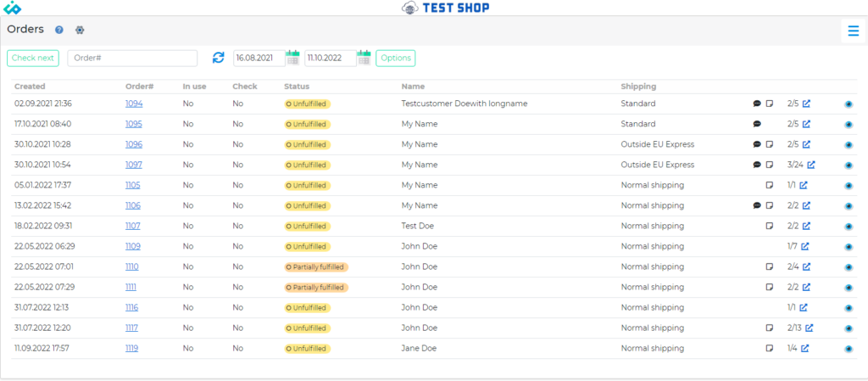Click the Partially fulfilled badge for order 1111
The height and width of the screenshot is (381, 868).
[x=316, y=288]
